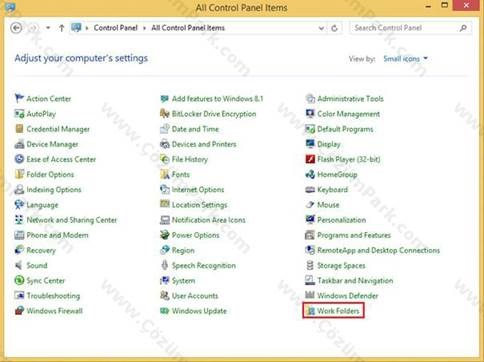The width and height of the screenshot is (484, 362).
Task: Open the Recovery icon
Action: tap(19, 250)
